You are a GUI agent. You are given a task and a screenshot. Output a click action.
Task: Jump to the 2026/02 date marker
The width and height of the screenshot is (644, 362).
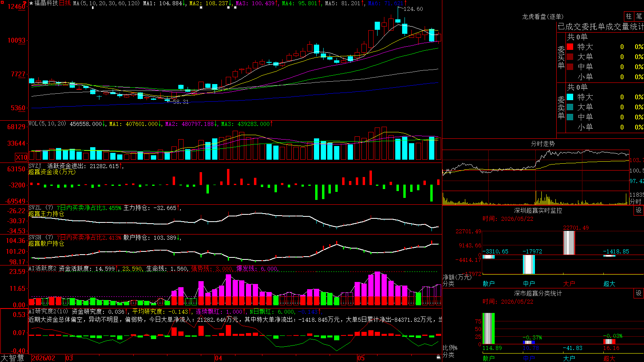[43, 358]
